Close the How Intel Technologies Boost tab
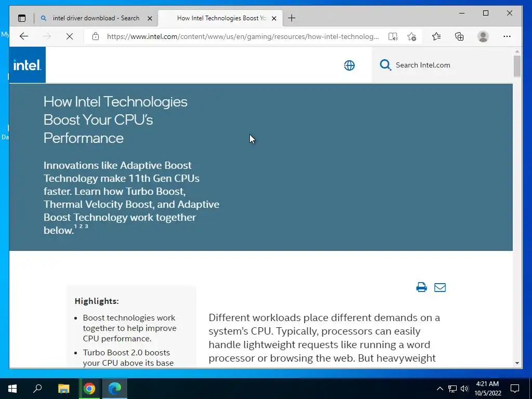The width and height of the screenshot is (532, 399). tap(274, 18)
